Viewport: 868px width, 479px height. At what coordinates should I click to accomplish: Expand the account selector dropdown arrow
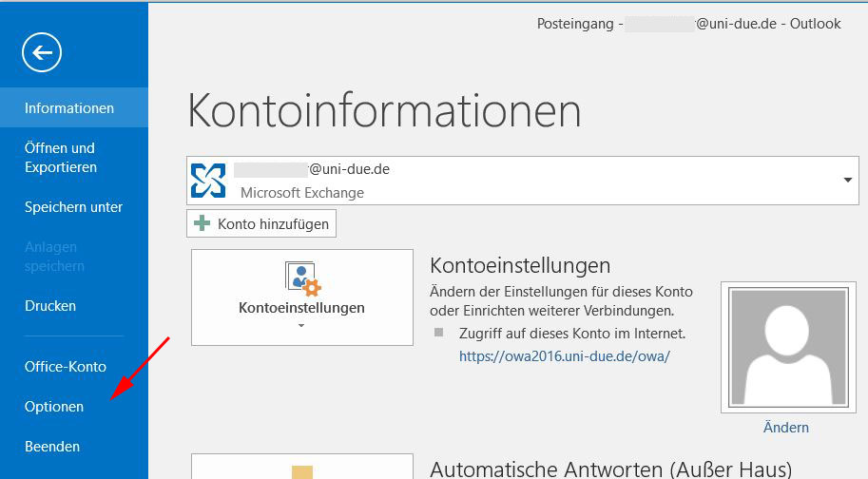tap(846, 180)
